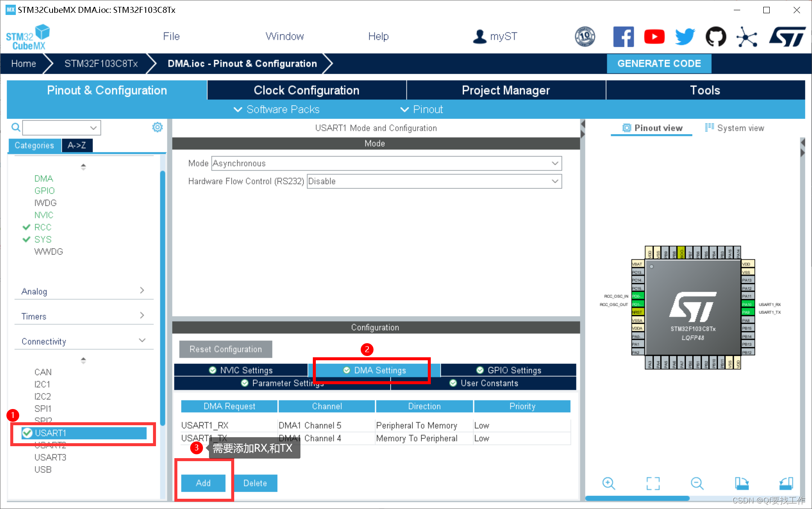
Task: Go to STM32F103C8Tx breadcrumb
Action: 101,64
